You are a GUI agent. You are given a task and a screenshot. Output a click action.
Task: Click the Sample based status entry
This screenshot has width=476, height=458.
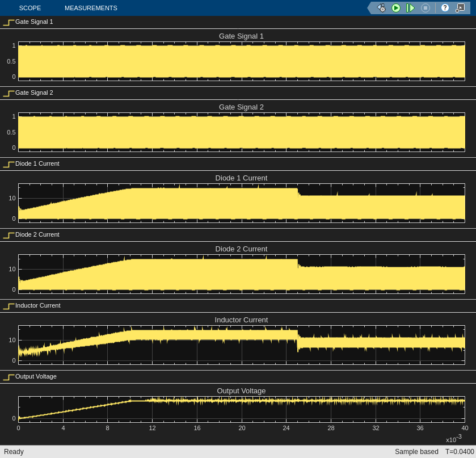point(416,452)
